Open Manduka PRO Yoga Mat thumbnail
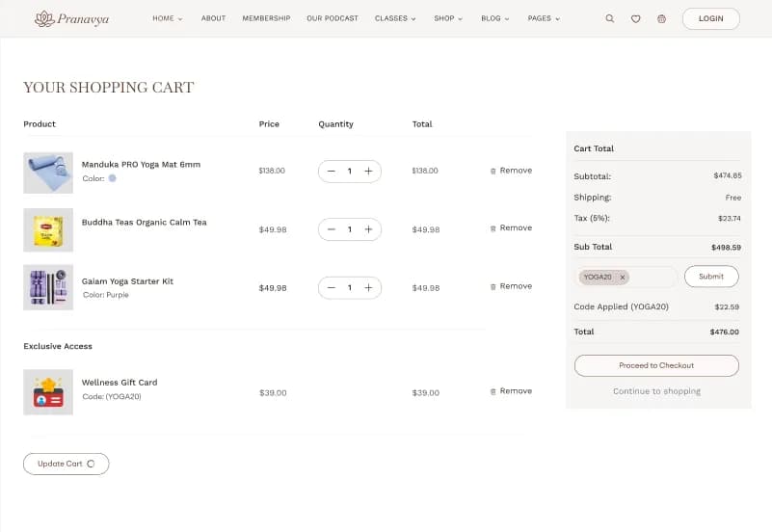Viewport: 772px width, 532px height. click(48, 173)
